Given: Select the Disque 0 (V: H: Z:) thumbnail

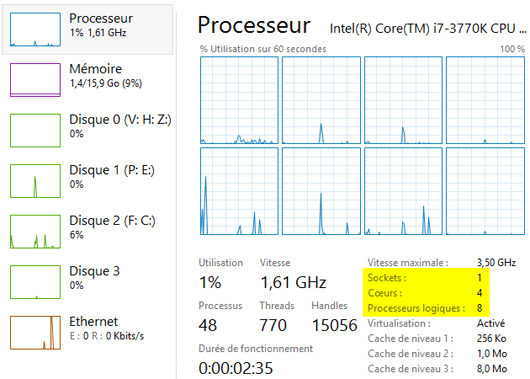Looking at the screenshot, I should point(35,131).
